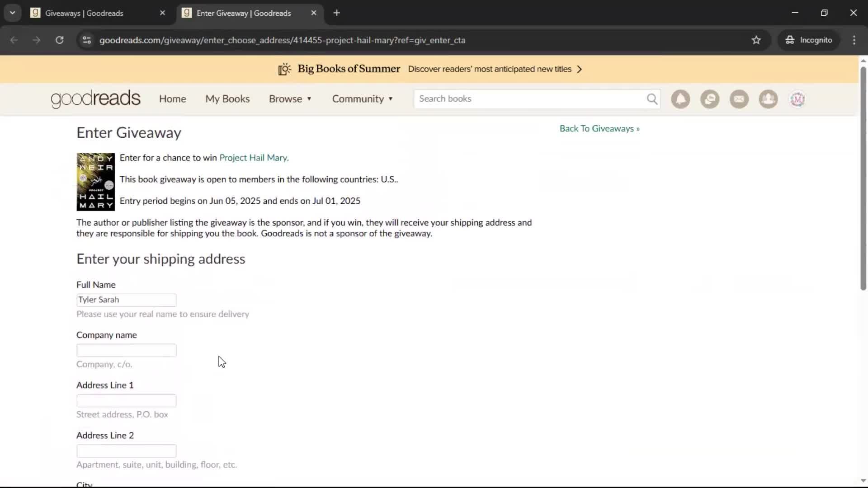Click the Incognito indicator

click(809, 40)
